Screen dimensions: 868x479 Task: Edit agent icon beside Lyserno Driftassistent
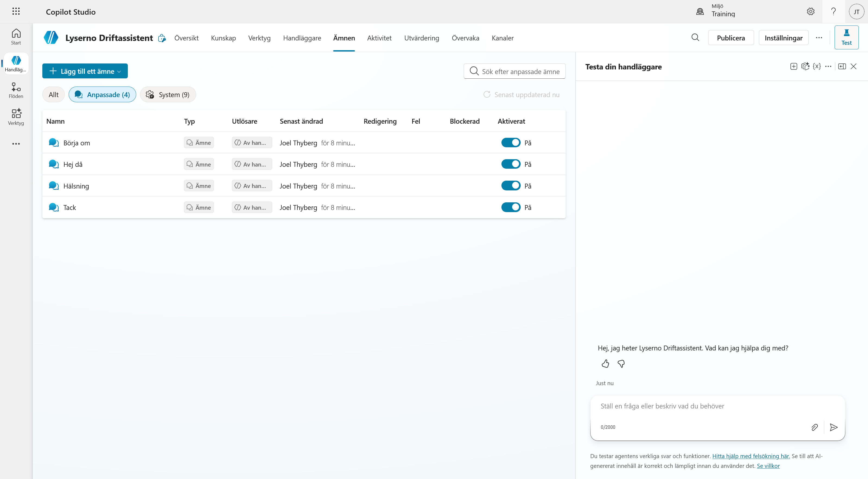pyautogui.click(x=162, y=38)
